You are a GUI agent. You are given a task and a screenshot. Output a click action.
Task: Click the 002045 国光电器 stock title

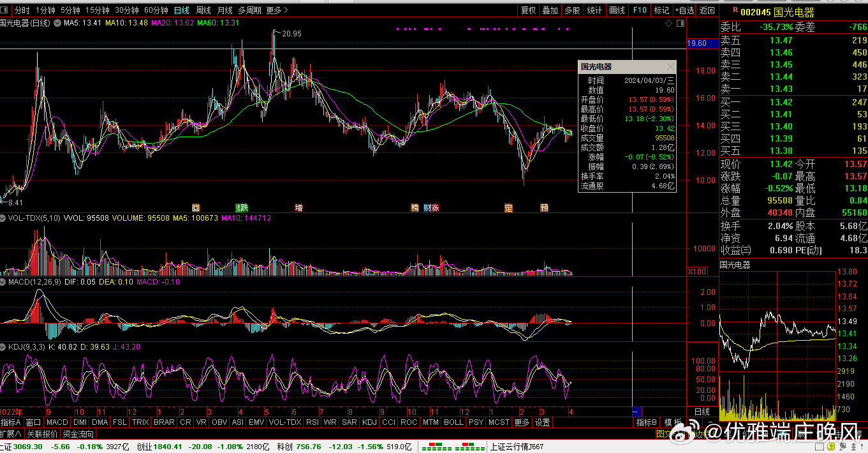[777, 12]
